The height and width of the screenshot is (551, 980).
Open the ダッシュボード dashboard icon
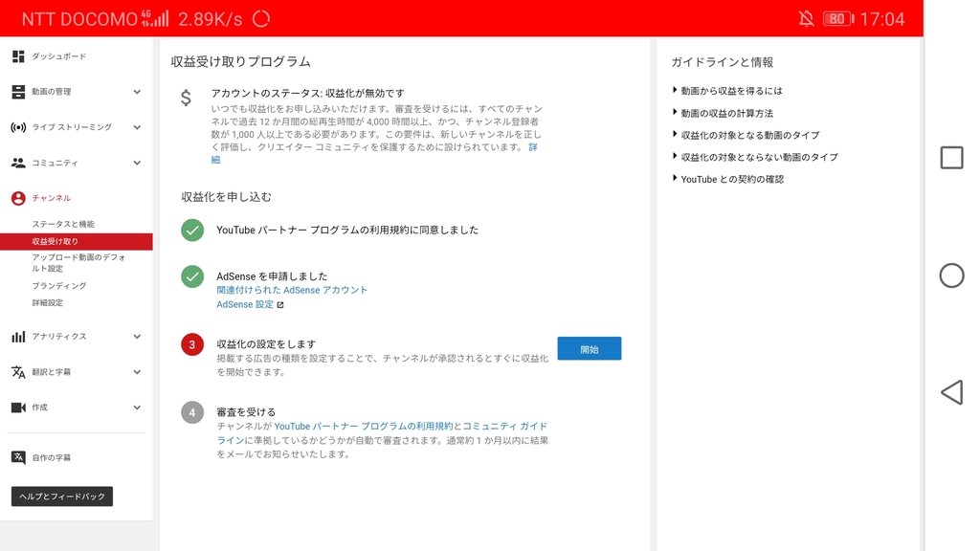click(x=18, y=56)
